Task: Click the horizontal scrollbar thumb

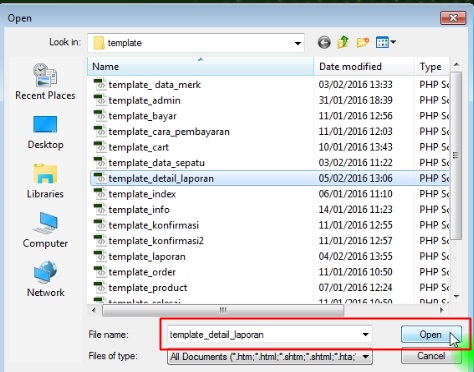Action: 223,310
